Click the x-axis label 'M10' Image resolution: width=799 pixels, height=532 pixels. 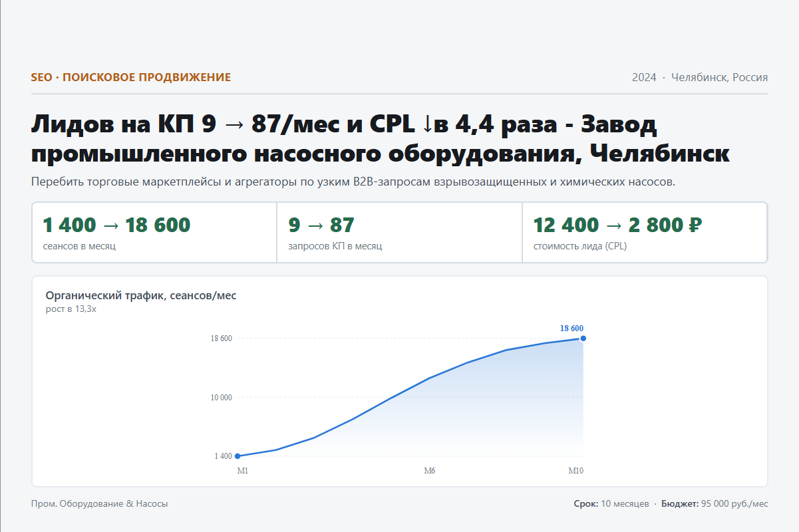575,471
